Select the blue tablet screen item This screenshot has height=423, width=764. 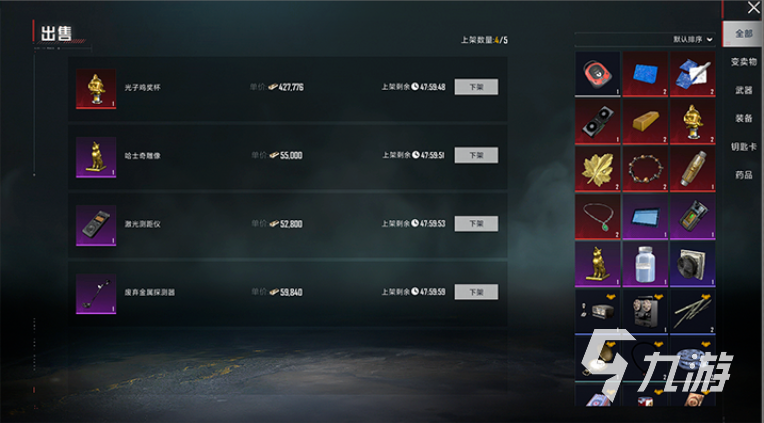pos(645,217)
